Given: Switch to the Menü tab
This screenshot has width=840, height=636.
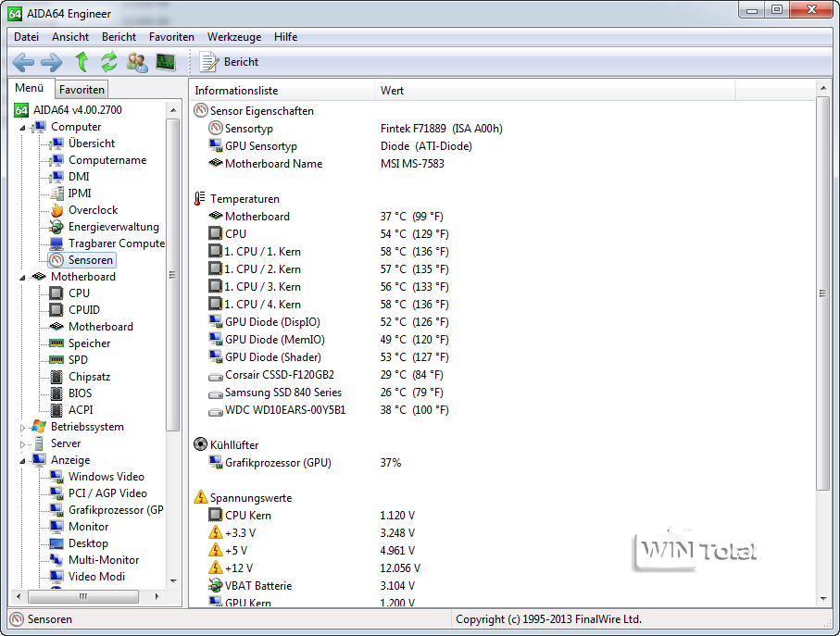Looking at the screenshot, I should coord(30,88).
